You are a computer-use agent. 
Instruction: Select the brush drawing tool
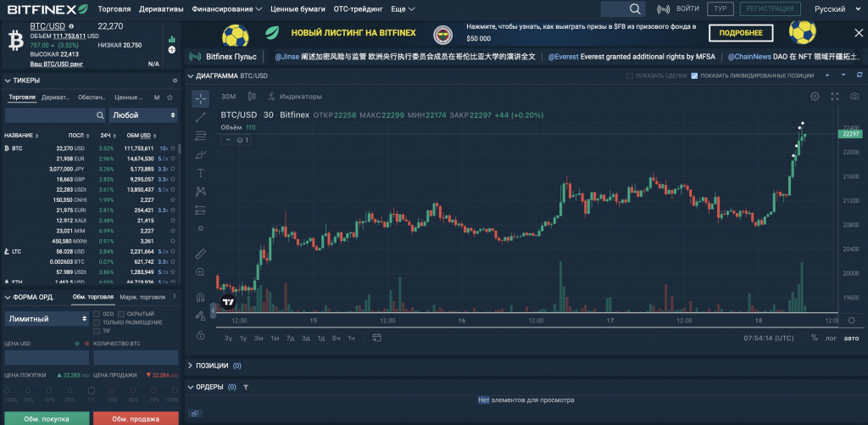pos(200,154)
